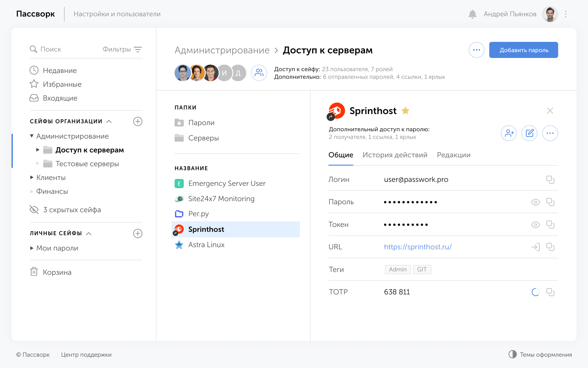588x368 pixels.
Task: Select Emergency Server User entry
Action: (220, 183)
